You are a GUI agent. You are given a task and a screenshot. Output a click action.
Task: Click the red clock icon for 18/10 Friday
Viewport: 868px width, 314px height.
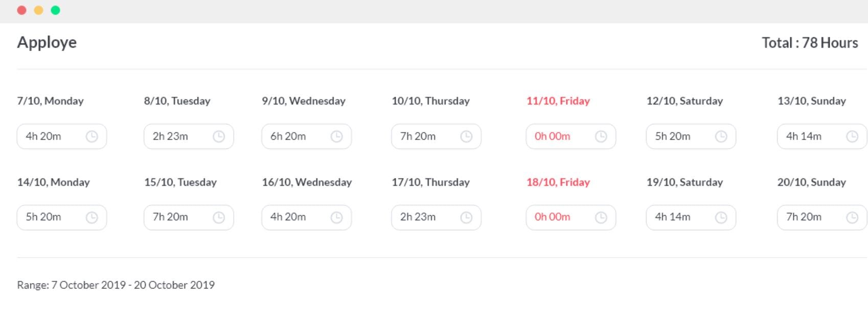(601, 217)
